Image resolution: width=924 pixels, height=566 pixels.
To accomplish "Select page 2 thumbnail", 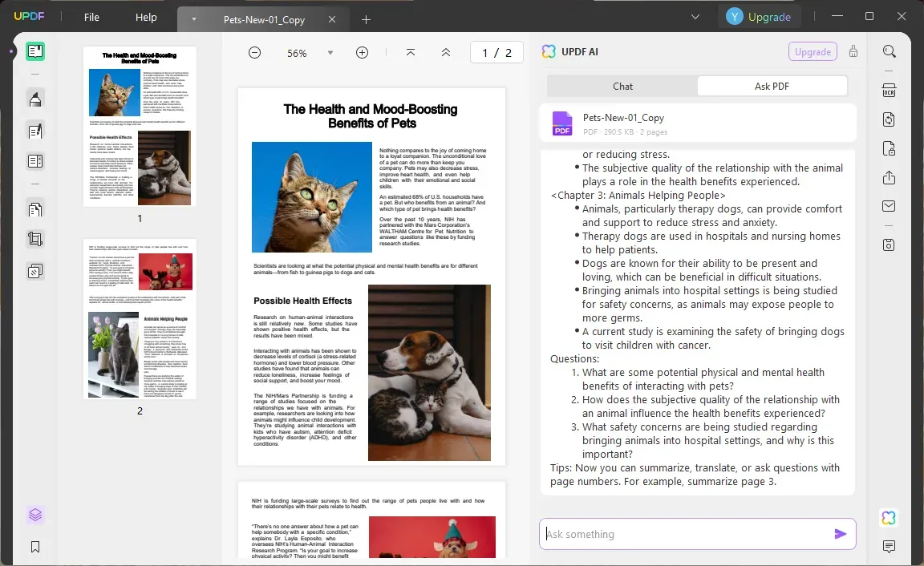I will [140, 319].
